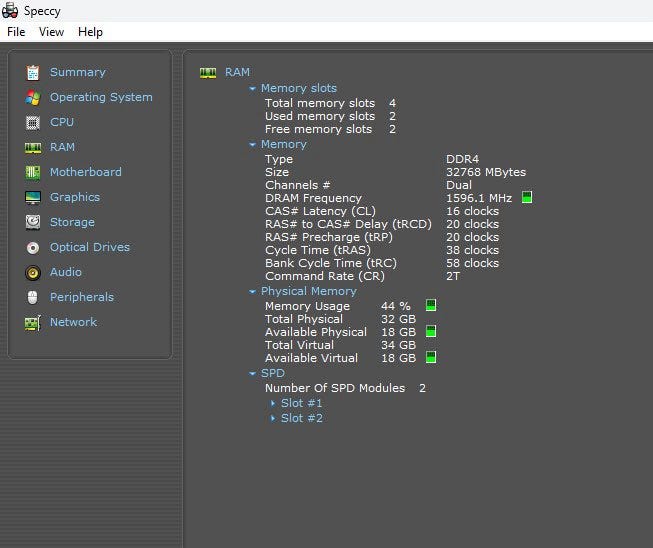Viewport: 653px width, 548px height.
Task: Click the Audio speaker icon
Action: 33,272
